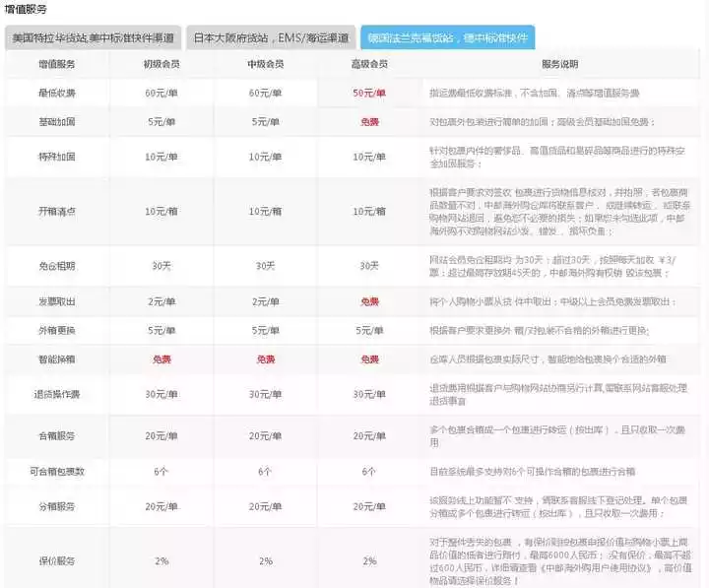Select the 德国法兰克福货站 德中标准快件 tab
Viewport: 709px width, 588px height.
point(448,37)
